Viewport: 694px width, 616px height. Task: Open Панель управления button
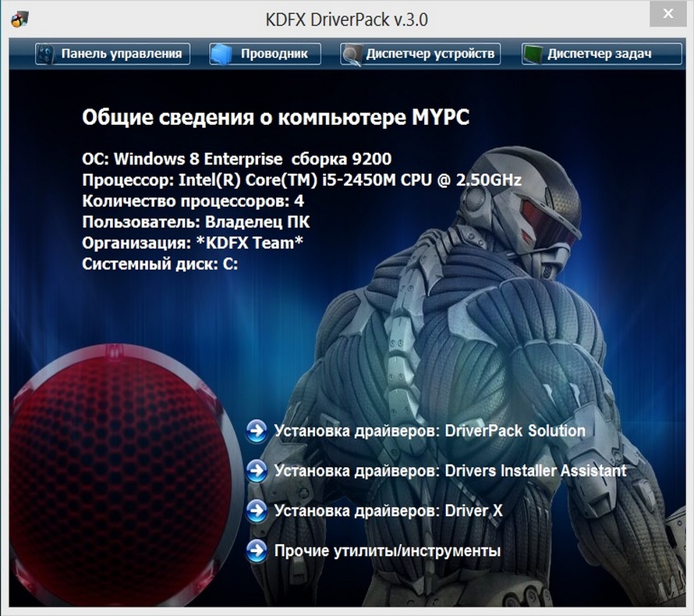(112, 54)
